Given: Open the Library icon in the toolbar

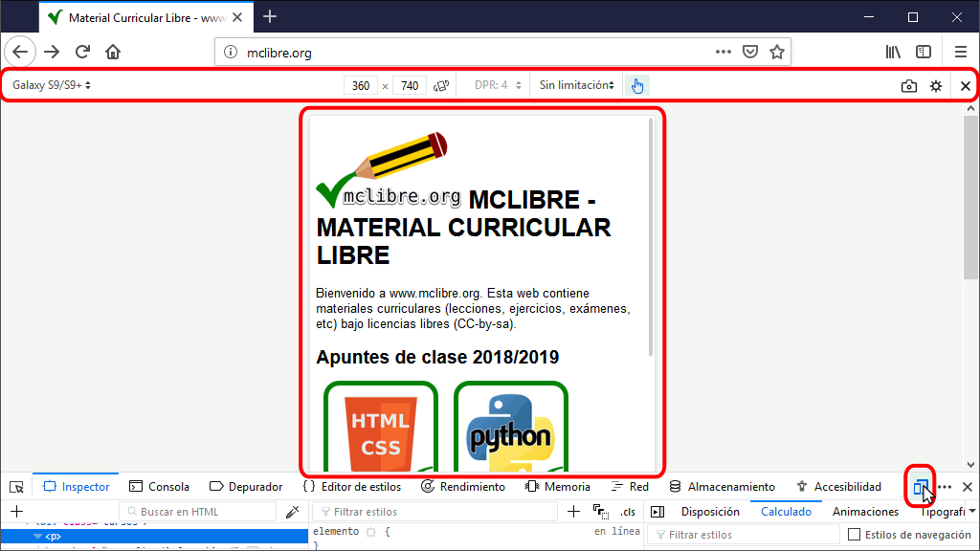Looking at the screenshot, I should click(x=893, y=52).
